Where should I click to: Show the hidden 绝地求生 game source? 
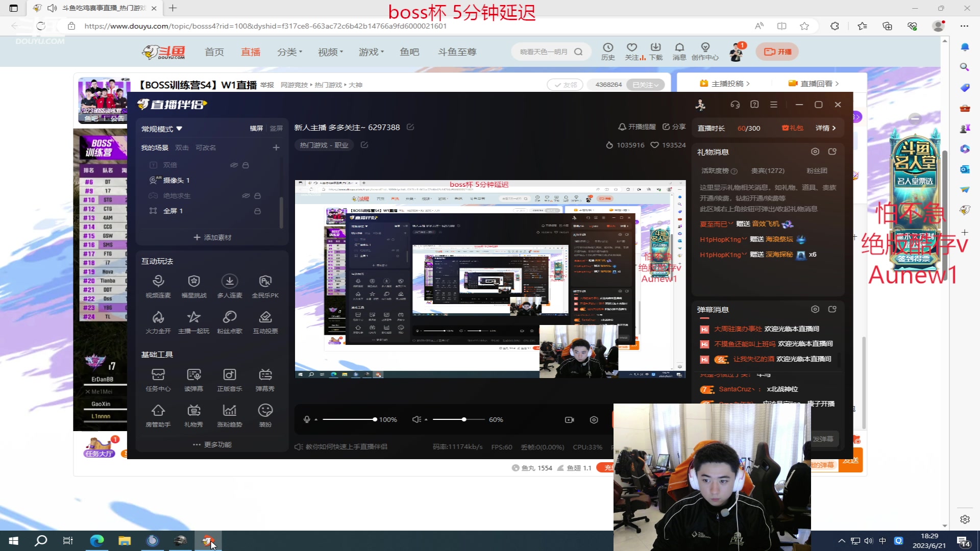tap(246, 196)
